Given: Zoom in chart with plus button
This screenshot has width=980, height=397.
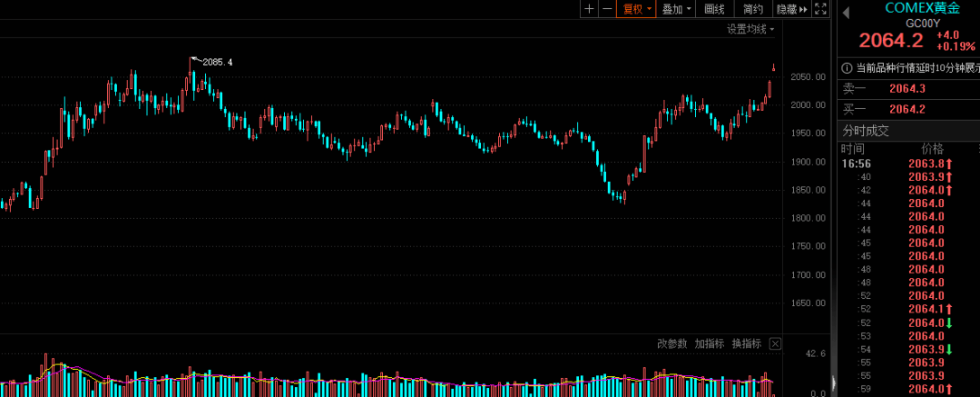Looking at the screenshot, I should coord(589,9).
